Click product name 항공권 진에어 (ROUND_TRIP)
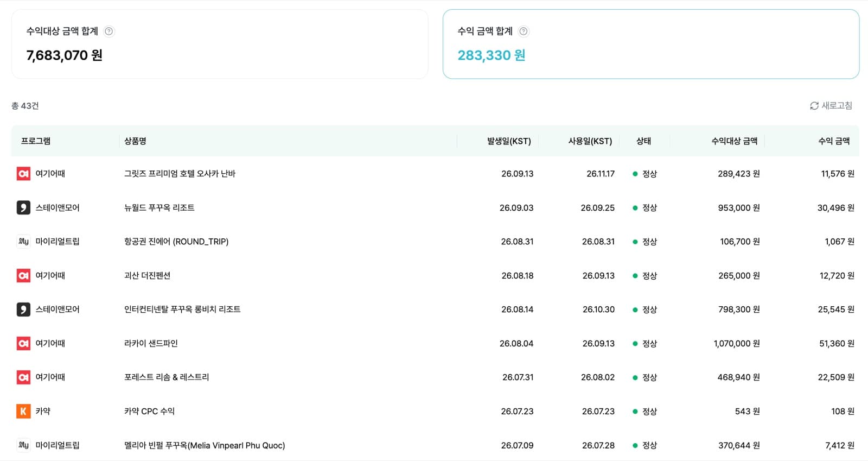Screen dimensions: 868x461 click(176, 242)
